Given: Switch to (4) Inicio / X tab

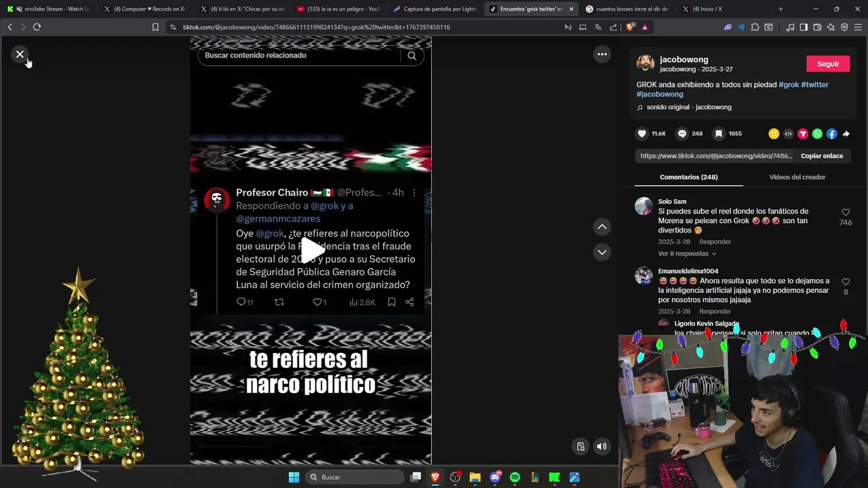Looking at the screenshot, I should [x=724, y=9].
